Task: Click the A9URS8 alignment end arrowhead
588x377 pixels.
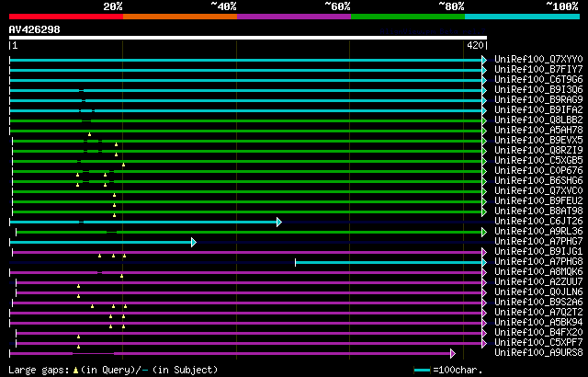Action: [x=453, y=353]
